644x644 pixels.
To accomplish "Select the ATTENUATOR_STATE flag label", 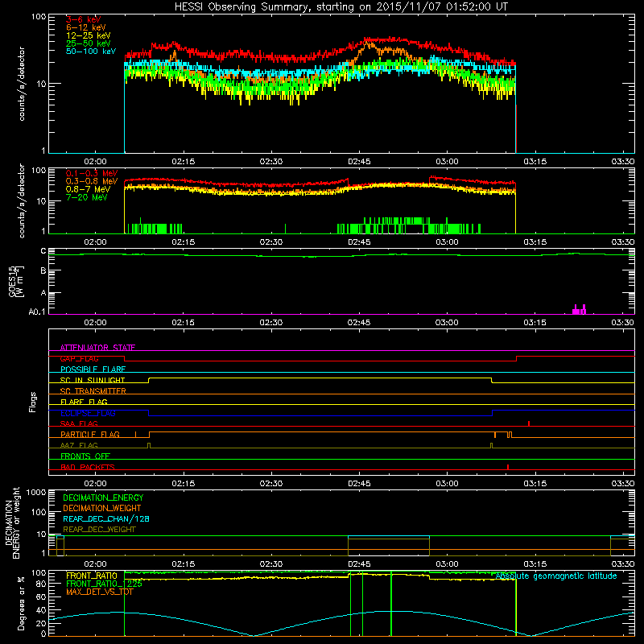I will (97, 348).
